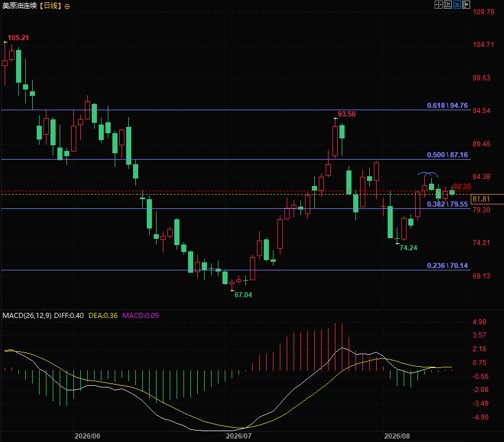Click the highlighted blue axis play icon
Viewport: 504px width, 442px height.
coord(457,5)
